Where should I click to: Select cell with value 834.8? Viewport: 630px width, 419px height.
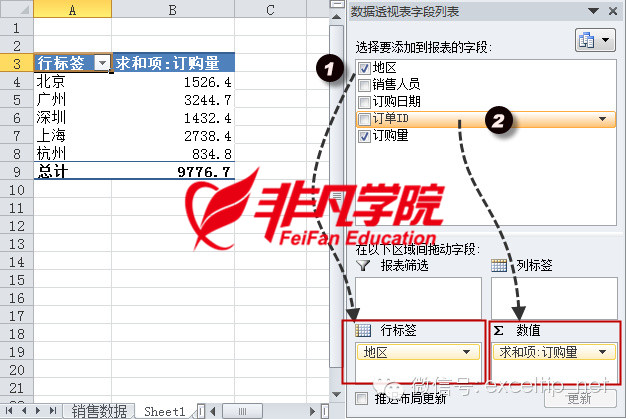click(173, 153)
